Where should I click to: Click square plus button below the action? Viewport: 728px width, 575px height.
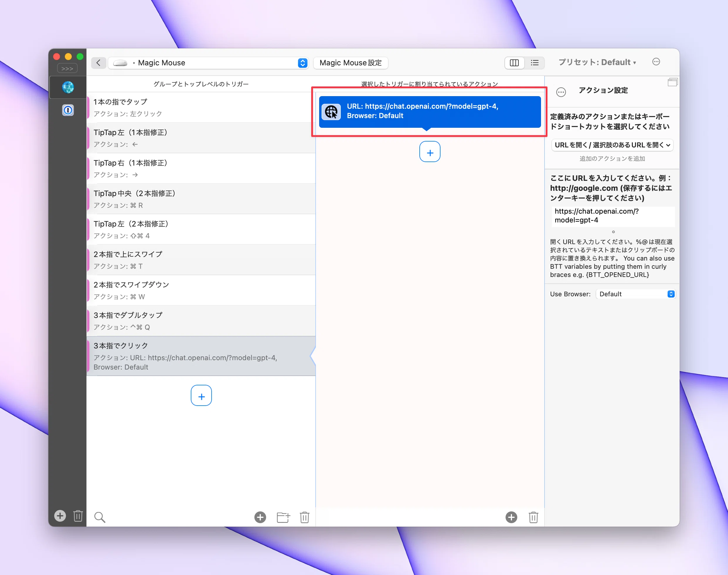[430, 152]
